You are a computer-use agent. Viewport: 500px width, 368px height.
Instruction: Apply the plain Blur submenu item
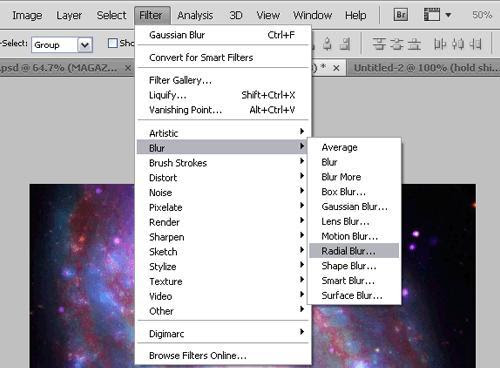(x=354, y=162)
